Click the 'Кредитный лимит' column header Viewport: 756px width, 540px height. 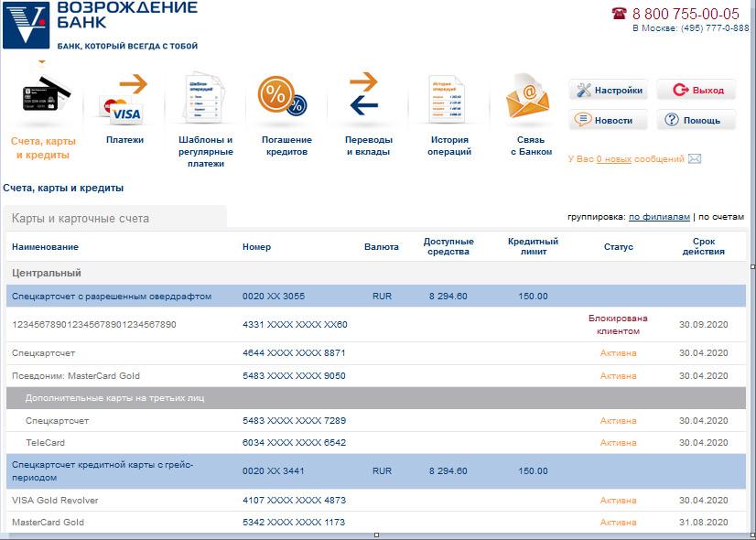click(x=533, y=246)
